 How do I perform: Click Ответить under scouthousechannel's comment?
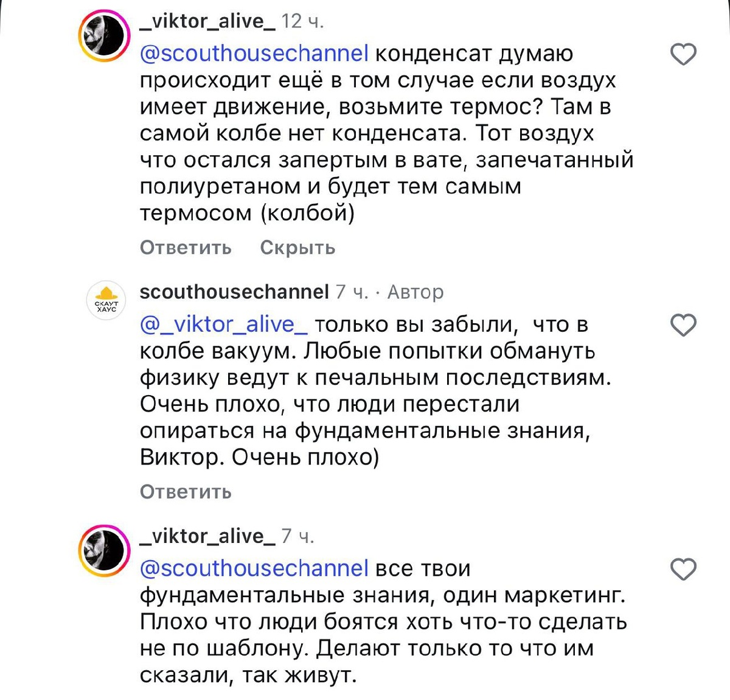[186, 492]
